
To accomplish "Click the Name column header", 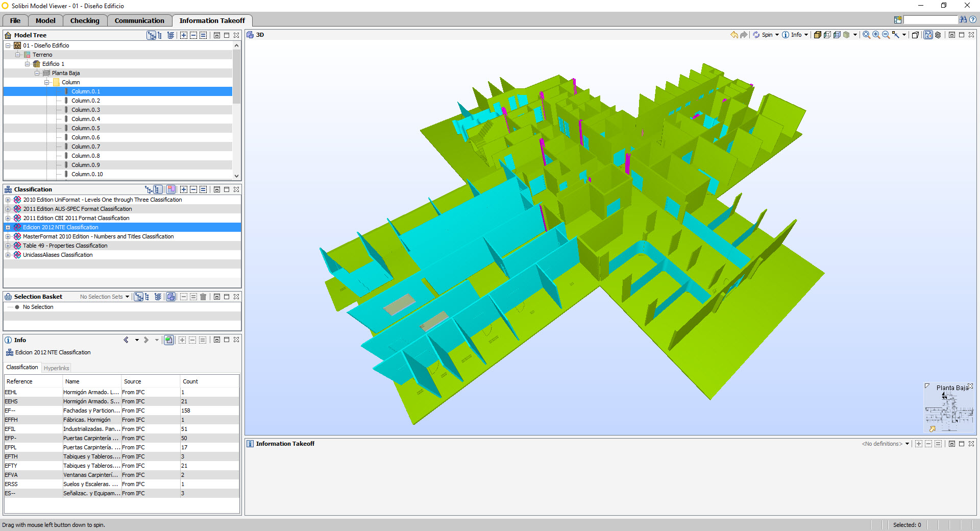I will pos(92,381).
